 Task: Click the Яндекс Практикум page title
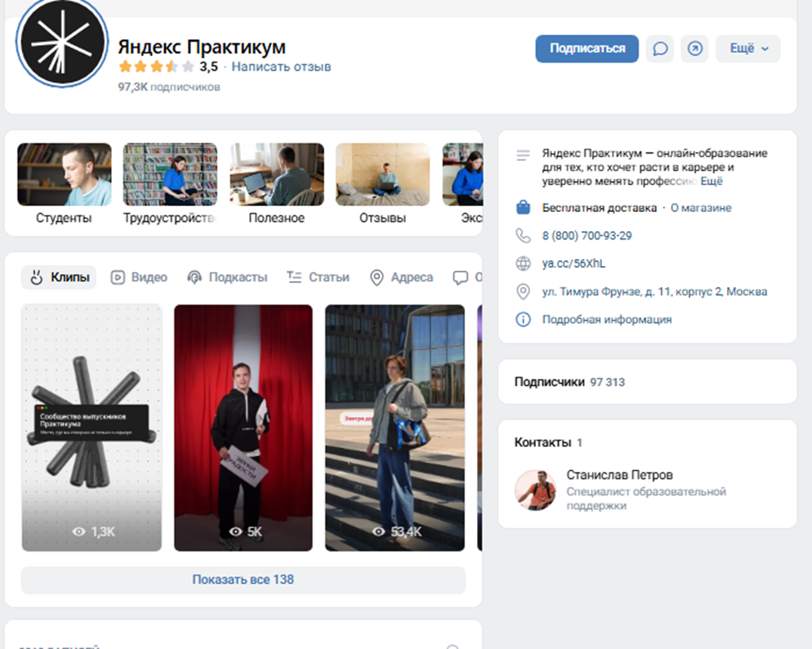pyautogui.click(x=202, y=47)
